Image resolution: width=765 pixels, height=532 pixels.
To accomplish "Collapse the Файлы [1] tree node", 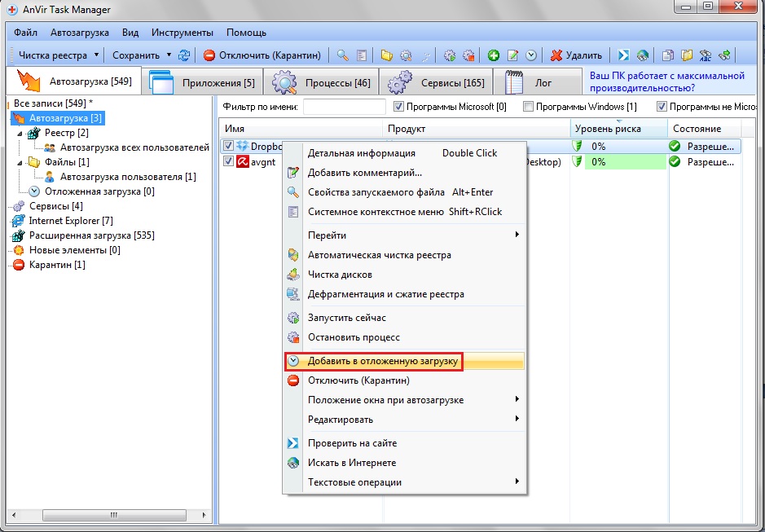I will tap(20, 162).
